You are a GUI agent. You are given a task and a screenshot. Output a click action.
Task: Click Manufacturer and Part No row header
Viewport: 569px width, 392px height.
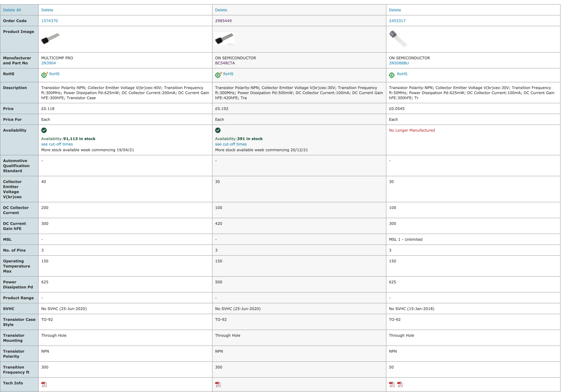pyautogui.click(x=19, y=60)
